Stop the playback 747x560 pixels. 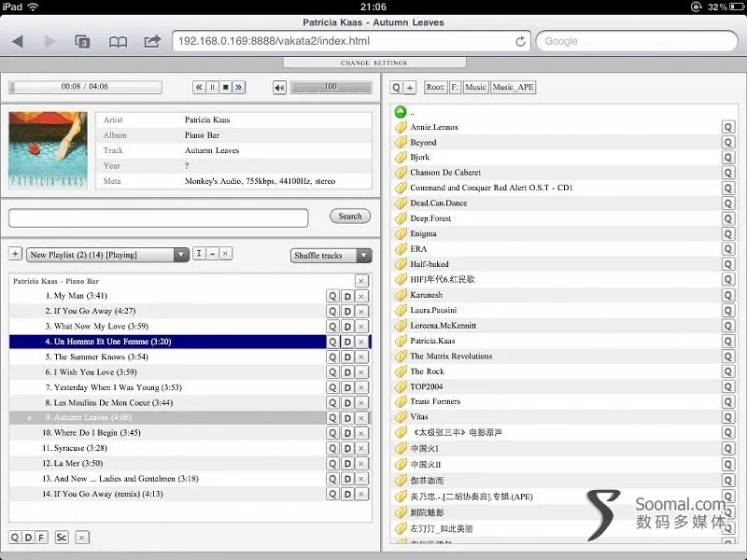pyautogui.click(x=225, y=87)
